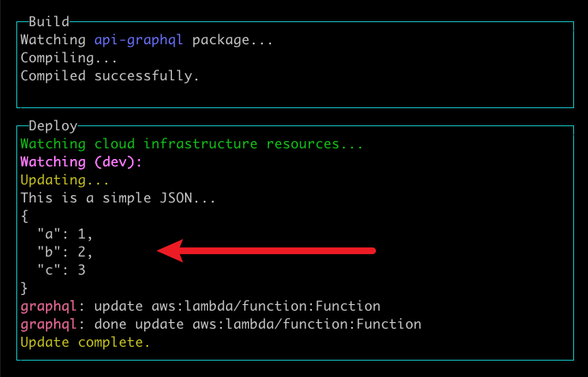
Task: Click the "Compiled successfully." message
Action: coord(110,76)
